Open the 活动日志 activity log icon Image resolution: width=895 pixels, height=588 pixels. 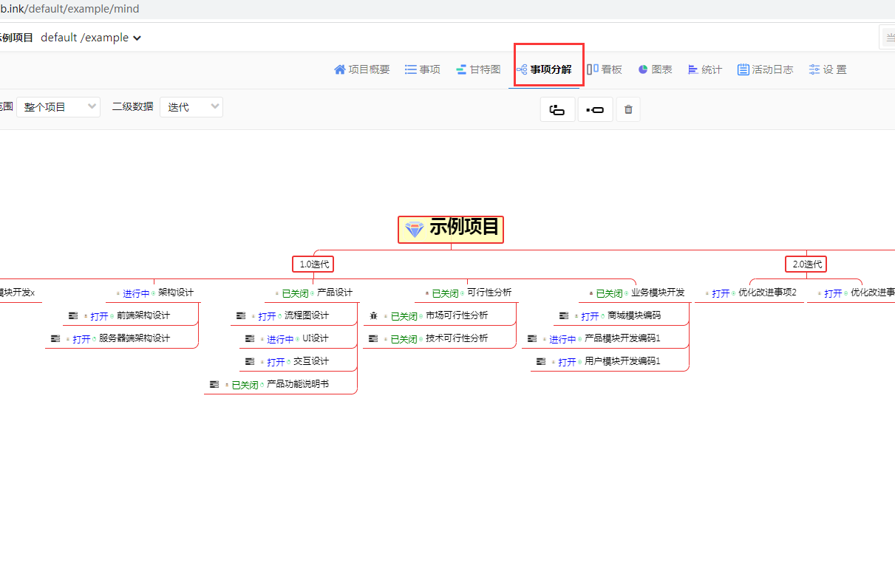click(765, 69)
